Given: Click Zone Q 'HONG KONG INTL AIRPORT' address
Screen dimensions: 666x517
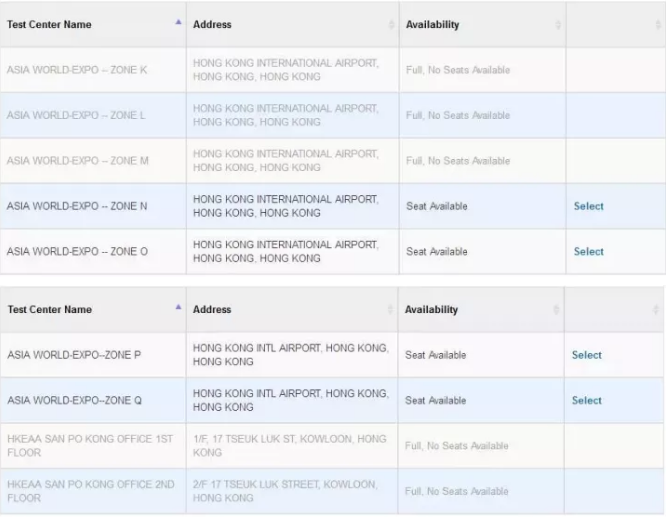Looking at the screenshot, I should click(x=292, y=400).
